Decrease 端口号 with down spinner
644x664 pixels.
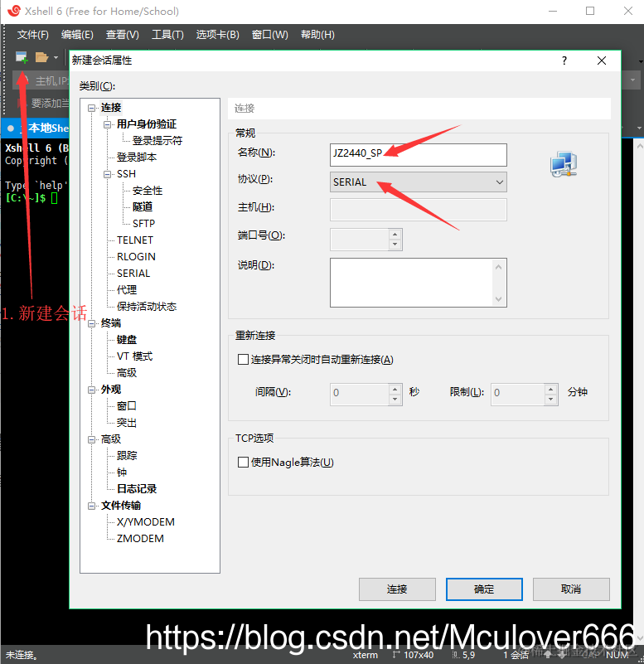tap(395, 245)
